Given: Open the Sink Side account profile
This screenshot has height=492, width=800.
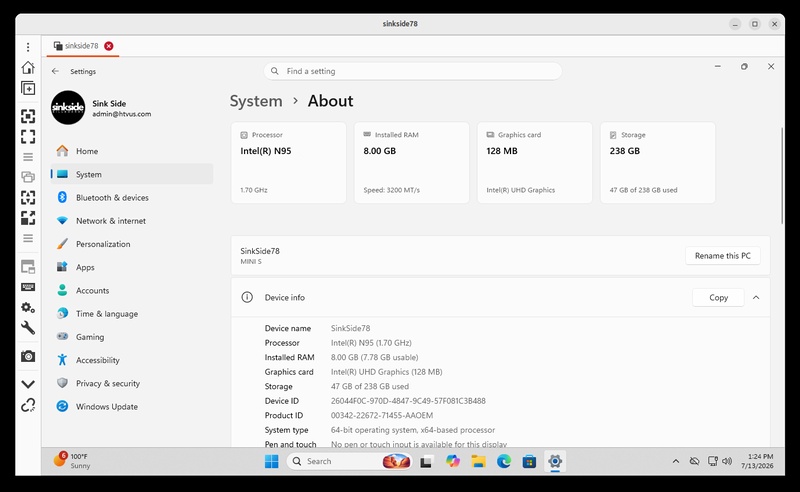Looking at the screenshot, I should (102, 108).
